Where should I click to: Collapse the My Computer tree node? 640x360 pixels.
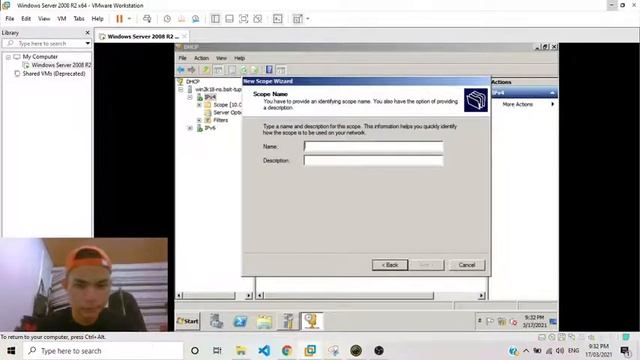8,57
